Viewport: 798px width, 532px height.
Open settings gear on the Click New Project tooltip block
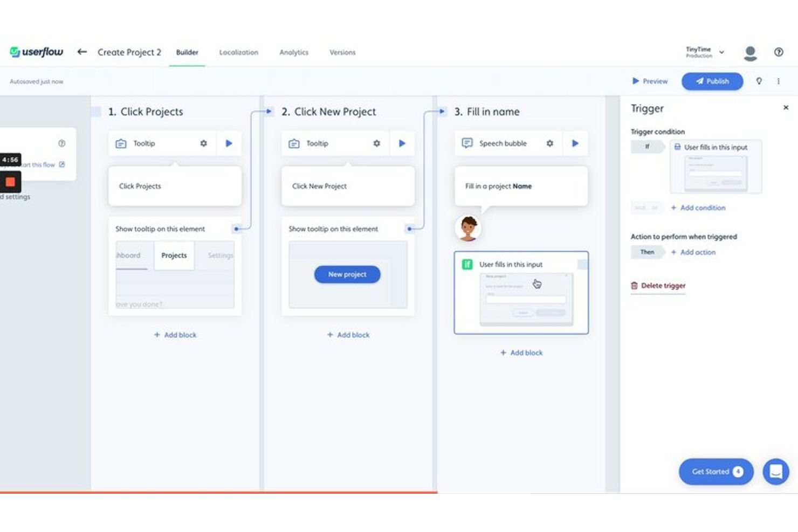376,143
